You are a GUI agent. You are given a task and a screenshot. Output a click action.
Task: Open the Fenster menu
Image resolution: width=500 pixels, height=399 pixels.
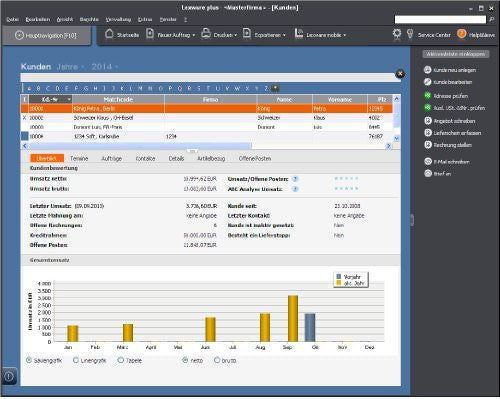pyautogui.click(x=168, y=20)
